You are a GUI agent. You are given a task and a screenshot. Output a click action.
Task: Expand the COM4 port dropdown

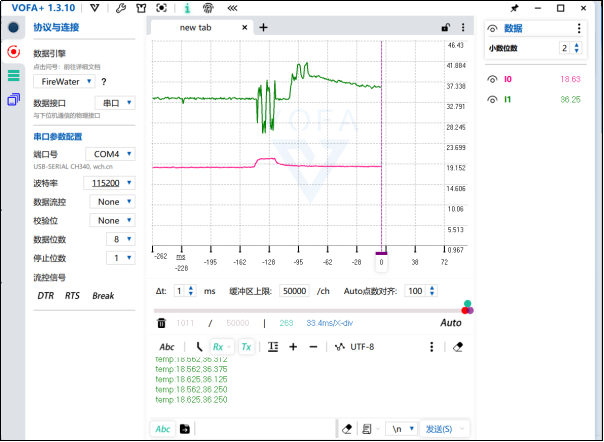pyautogui.click(x=108, y=154)
